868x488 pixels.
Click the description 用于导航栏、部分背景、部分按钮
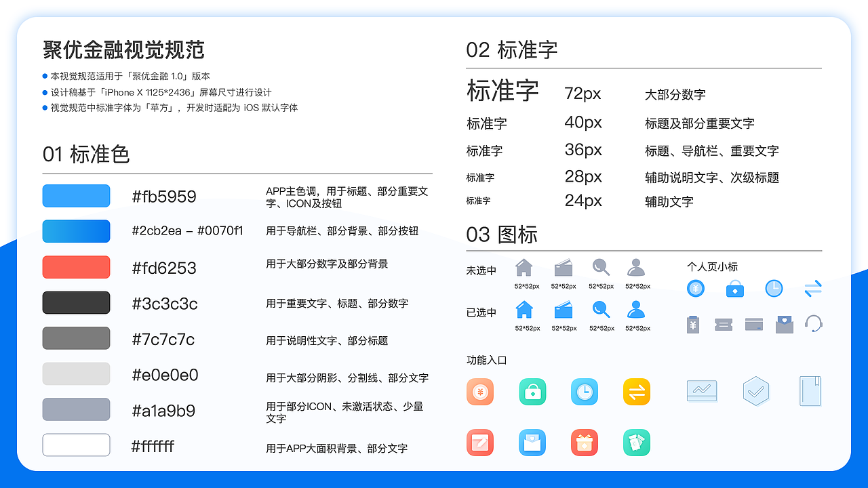click(x=342, y=231)
